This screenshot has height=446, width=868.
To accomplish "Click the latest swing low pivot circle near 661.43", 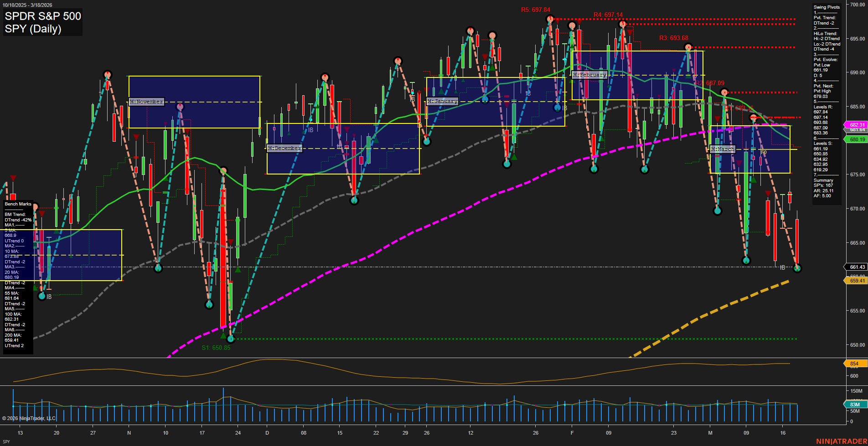I will pos(797,268).
